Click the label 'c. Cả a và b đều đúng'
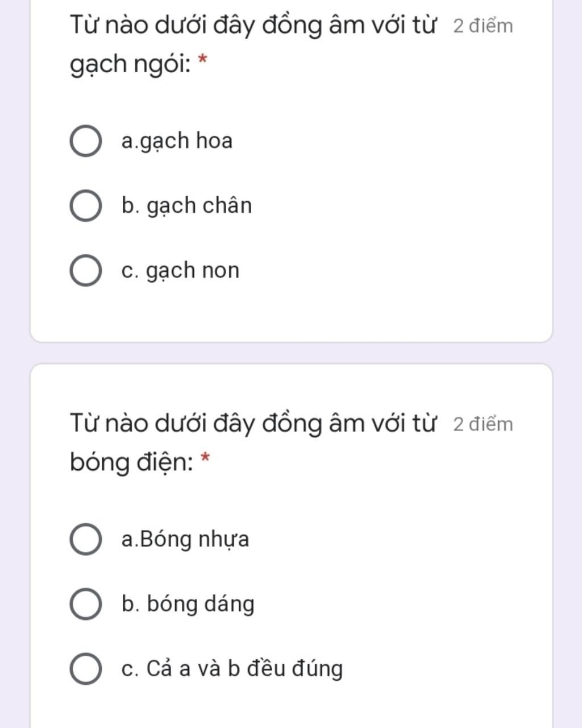The width and height of the screenshot is (582, 728). (x=232, y=668)
